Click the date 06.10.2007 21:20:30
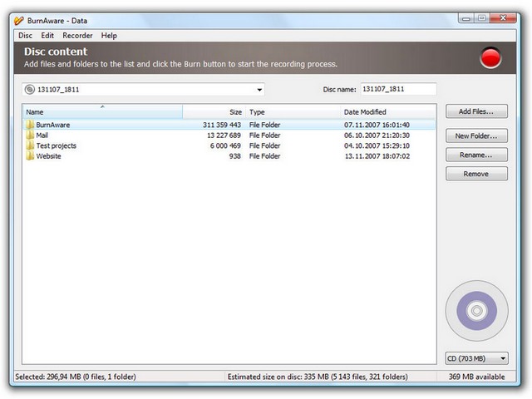 pyautogui.click(x=377, y=135)
